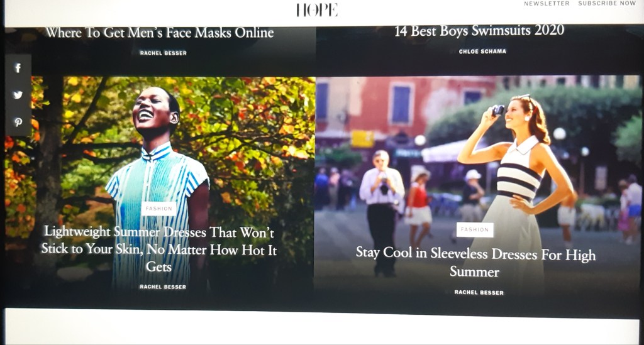Click the man photographing in the background

tap(382, 201)
